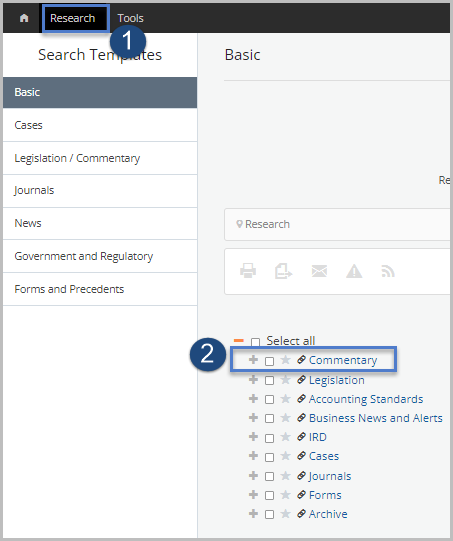Image resolution: width=453 pixels, height=541 pixels.
Task: Check the Legislation checkbox
Action: pyautogui.click(x=269, y=380)
